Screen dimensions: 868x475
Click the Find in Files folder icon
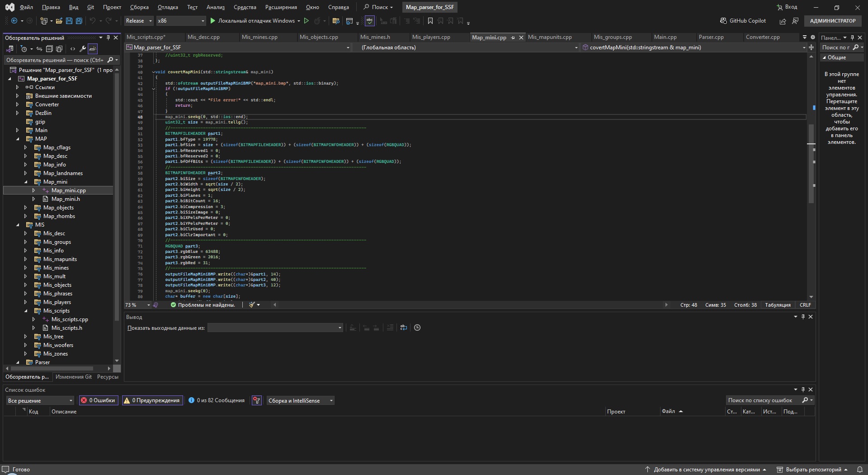click(x=335, y=21)
